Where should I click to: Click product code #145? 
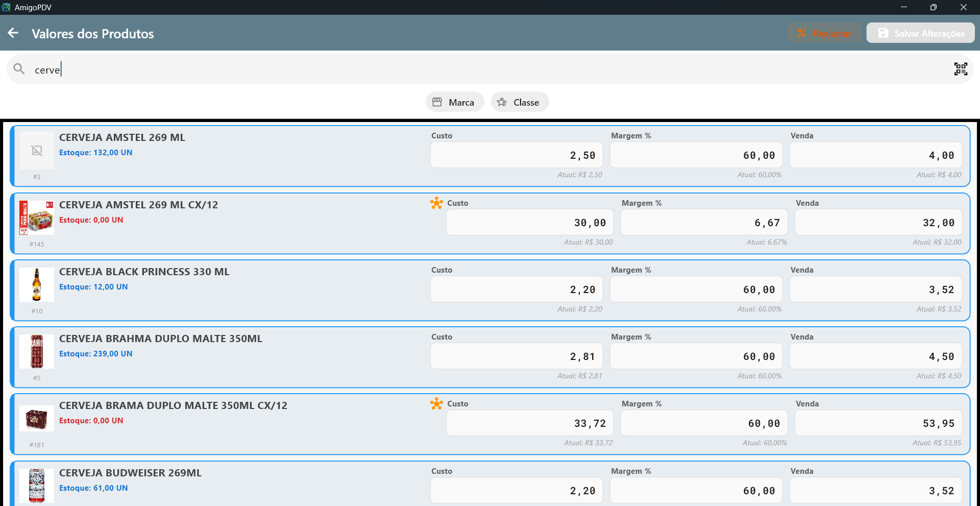click(x=37, y=244)
